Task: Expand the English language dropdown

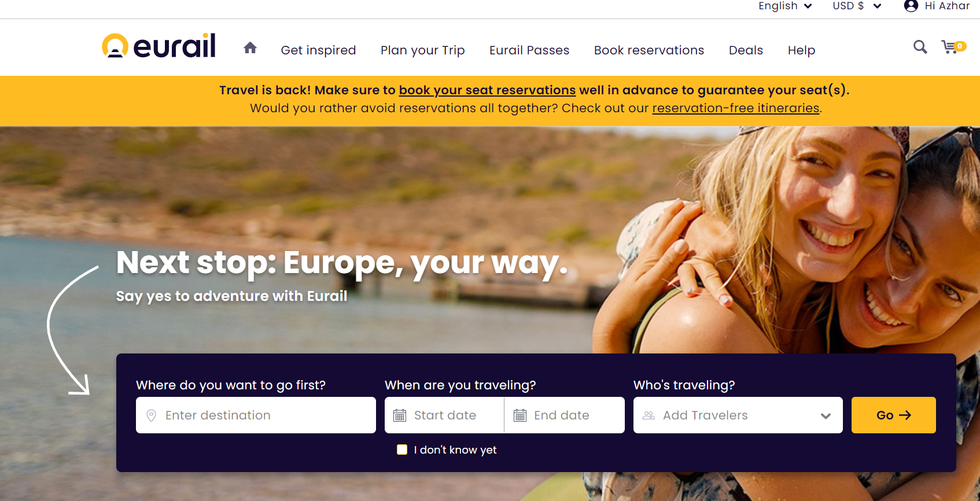Action: click(x=785, y=6)
